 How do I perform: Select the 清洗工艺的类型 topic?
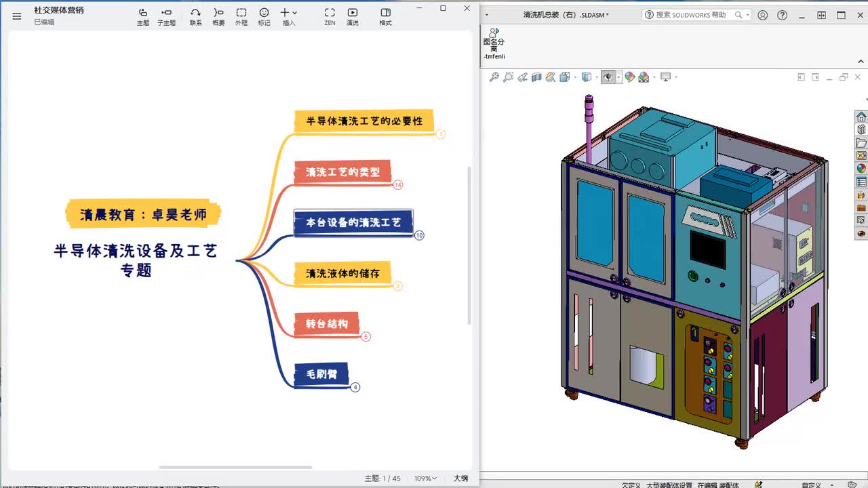[x=342, y=172]
